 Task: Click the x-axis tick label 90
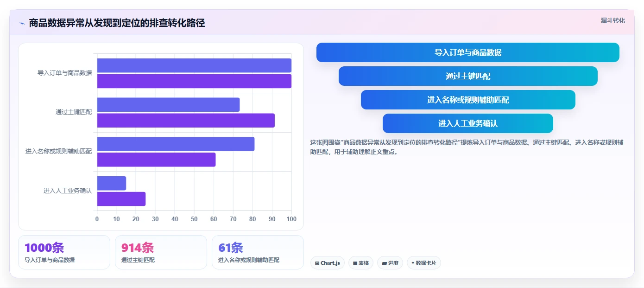(x=272, y=219)
